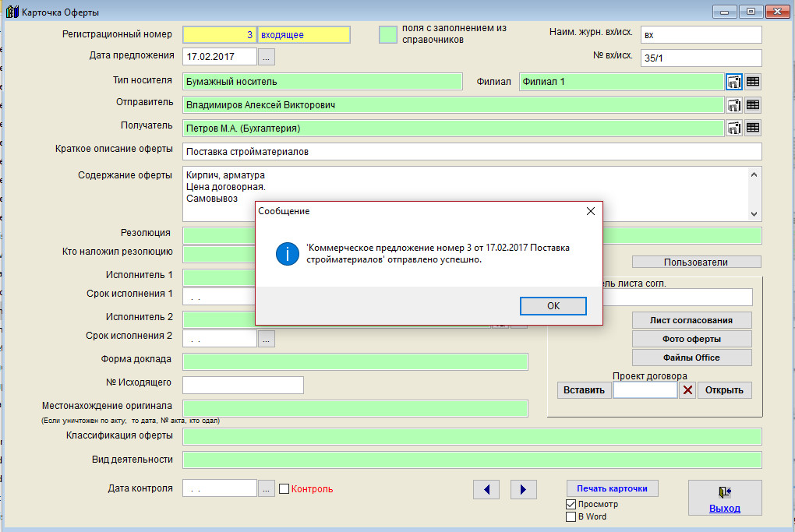Viewport: 795px width, 532px height.
Task: Open date picker for Дата предложения
Action: tap(267, 57)
